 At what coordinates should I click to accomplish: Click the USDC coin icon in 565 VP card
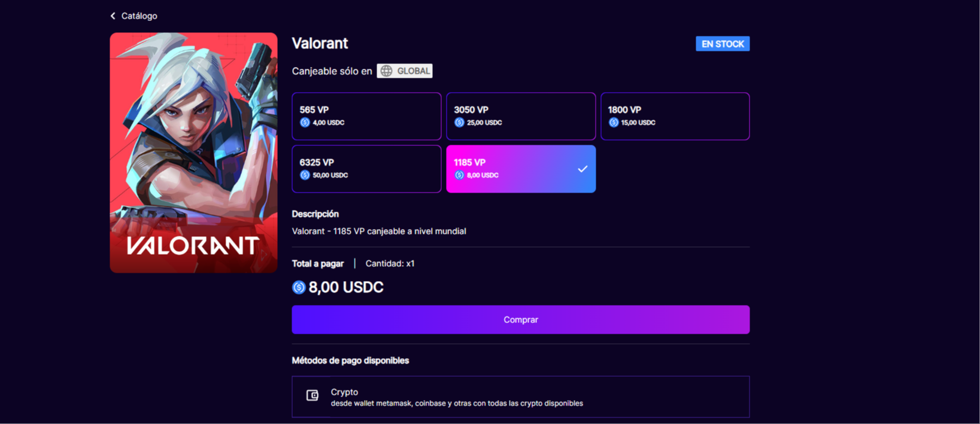305,123
